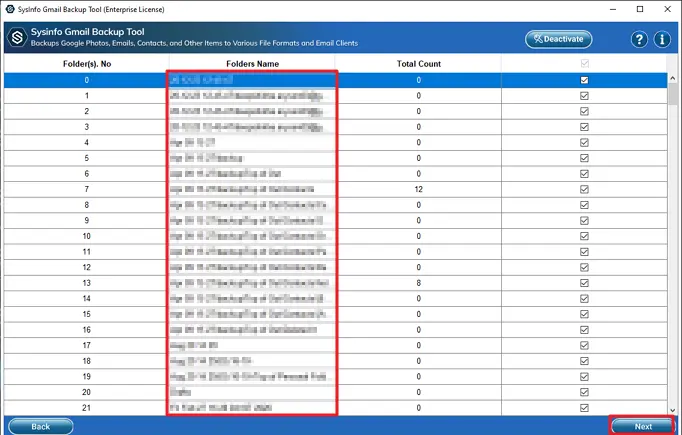Image resolution: width=682 pixels, height=435 pixels.
Task: Select folder number 5 cell
Action: tap(87, 158)
